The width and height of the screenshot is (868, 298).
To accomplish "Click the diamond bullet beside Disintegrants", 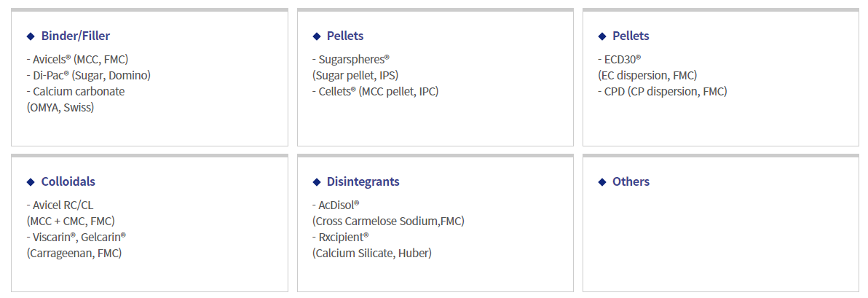I will click(316, 182).
